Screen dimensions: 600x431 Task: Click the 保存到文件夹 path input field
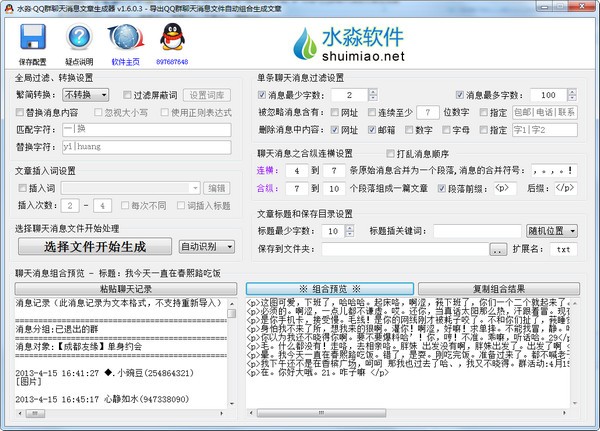411,249
